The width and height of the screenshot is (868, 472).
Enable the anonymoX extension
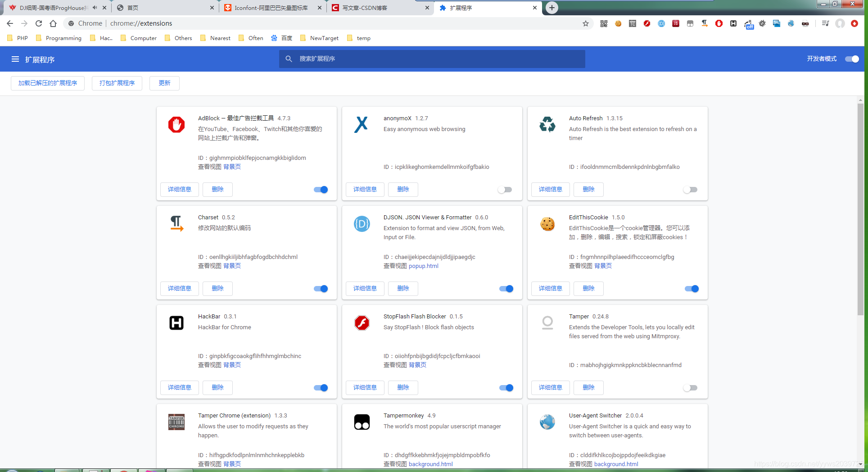point(505,189)
